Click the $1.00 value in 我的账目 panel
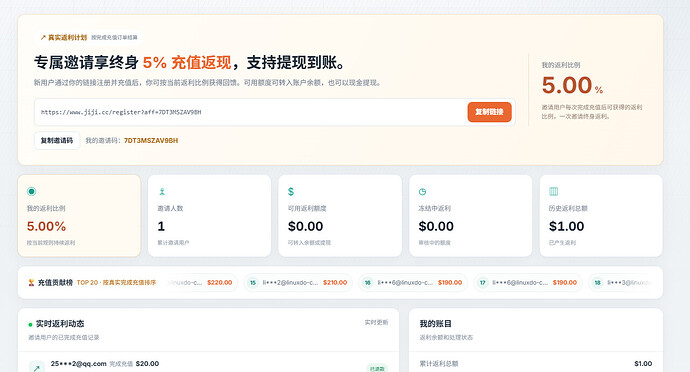 pos(643,364)
